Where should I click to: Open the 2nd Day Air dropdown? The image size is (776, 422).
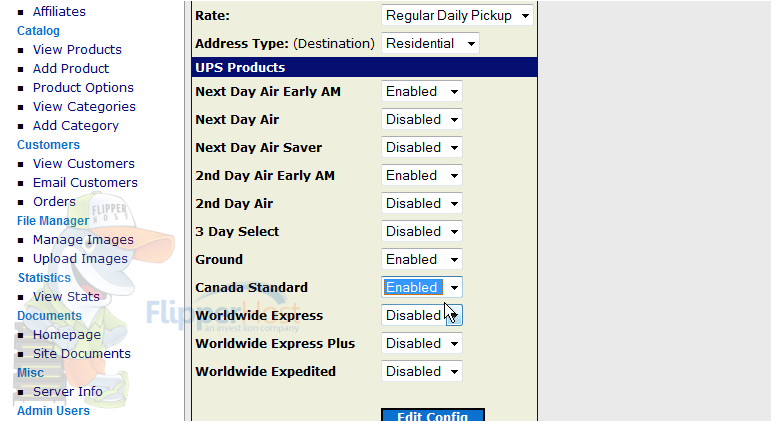tap(422, 203)
